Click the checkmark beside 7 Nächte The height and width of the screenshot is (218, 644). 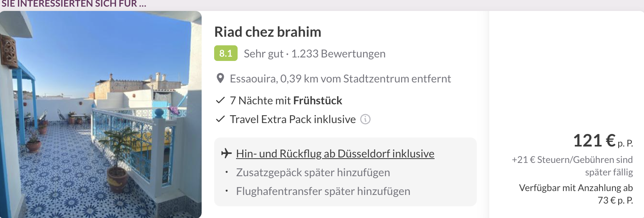click(x=220, y=100)
